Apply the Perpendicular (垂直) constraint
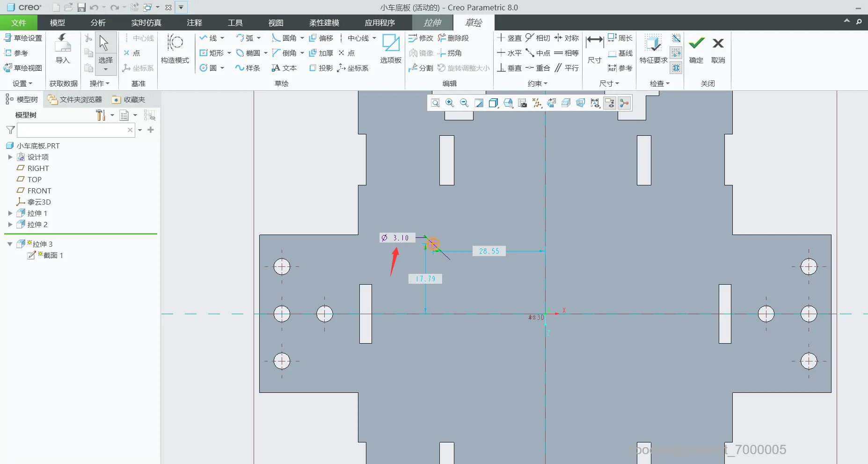The image size is (868, 464). [x=509, y=68]
